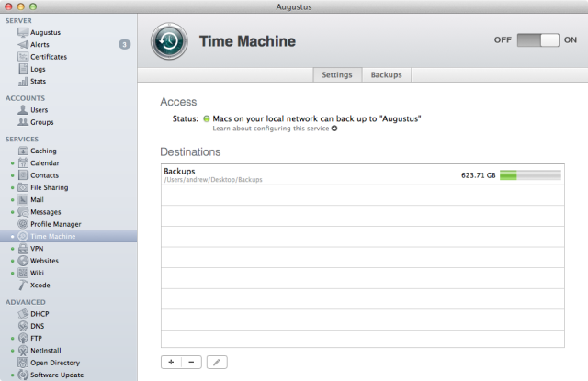
Task: Toggle the Time Machine OFF/ON switch
Action: [x=537, y=39]
